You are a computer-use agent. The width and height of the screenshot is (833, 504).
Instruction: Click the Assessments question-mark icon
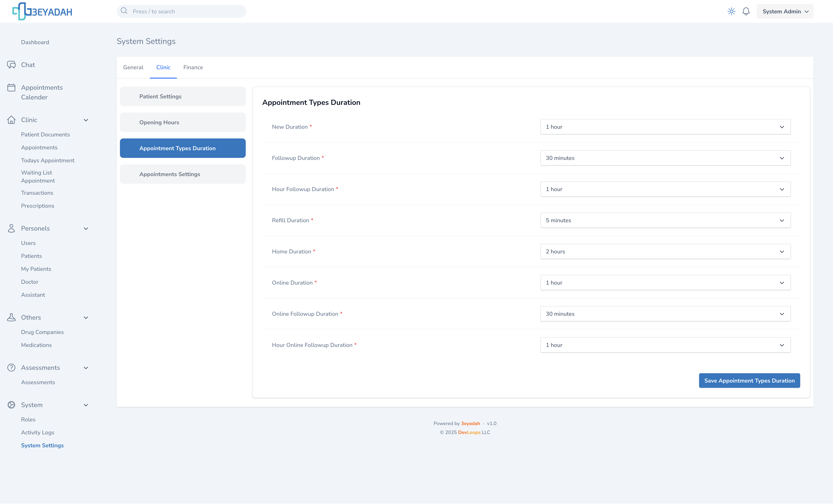click(11, 368)
